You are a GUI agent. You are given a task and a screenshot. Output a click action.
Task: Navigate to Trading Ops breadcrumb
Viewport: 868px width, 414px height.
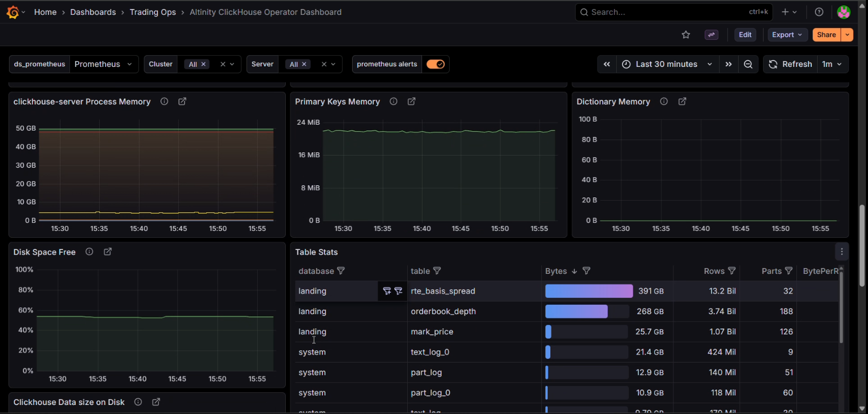click(x=153, y=12)
